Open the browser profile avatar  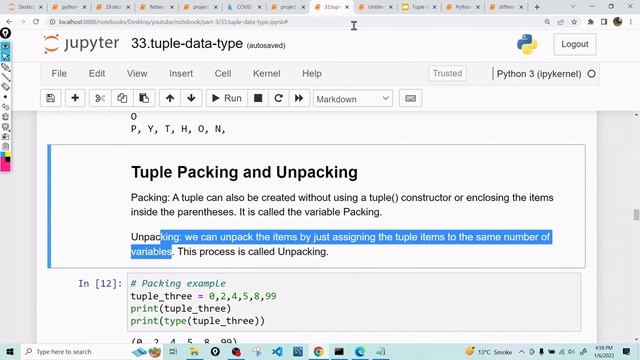[x=618, y=22]
